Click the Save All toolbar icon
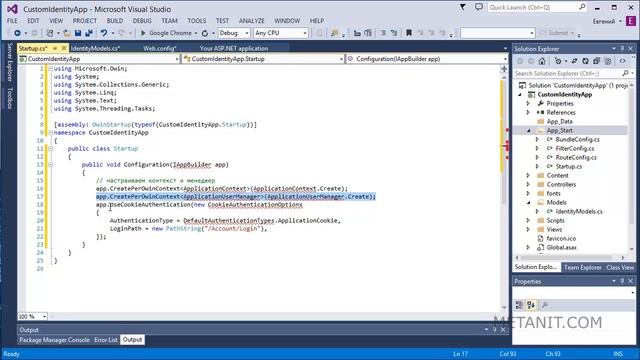Viewport: 640px width, 360px height. 89,33
